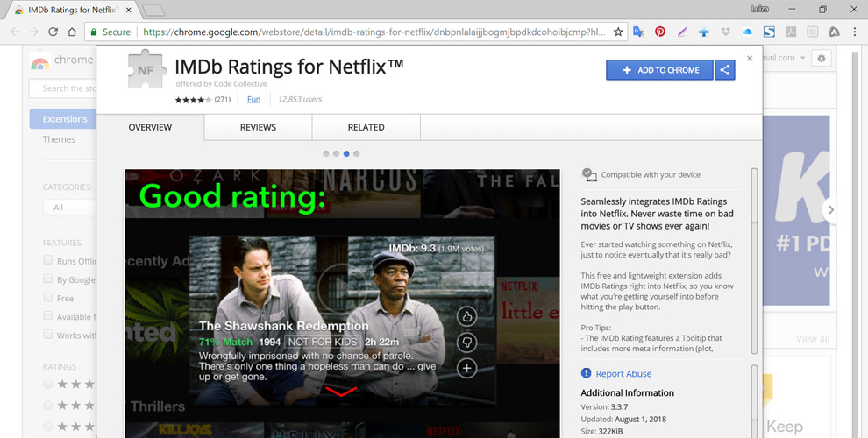The width and height of the screenshot is (868, 438).
Task: Close the extension detail overlay
Action: tap(750, 58)
